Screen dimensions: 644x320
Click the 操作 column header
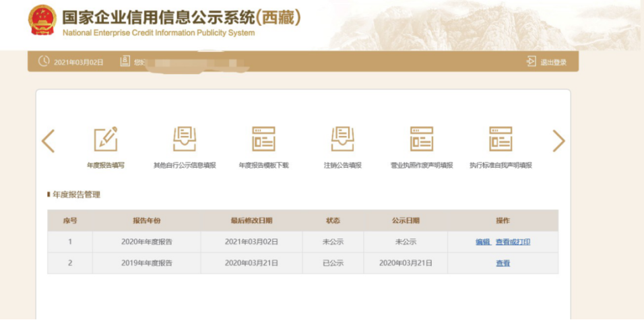point(503,220)
